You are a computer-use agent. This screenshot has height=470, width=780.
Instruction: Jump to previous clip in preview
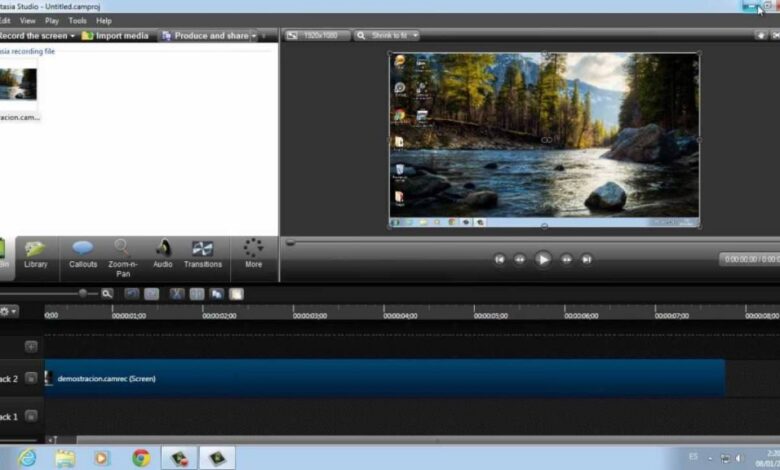click(x=499, y=259)
